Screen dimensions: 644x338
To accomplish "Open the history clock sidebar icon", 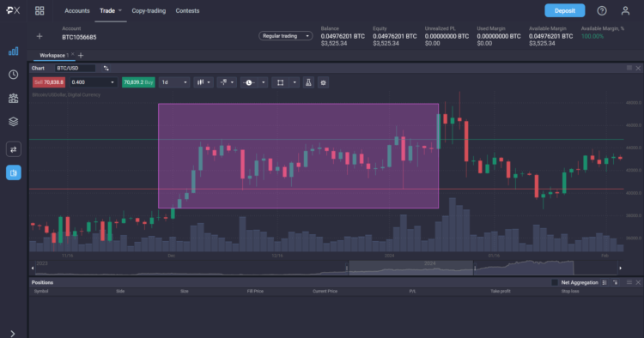I will click(14, 75).
